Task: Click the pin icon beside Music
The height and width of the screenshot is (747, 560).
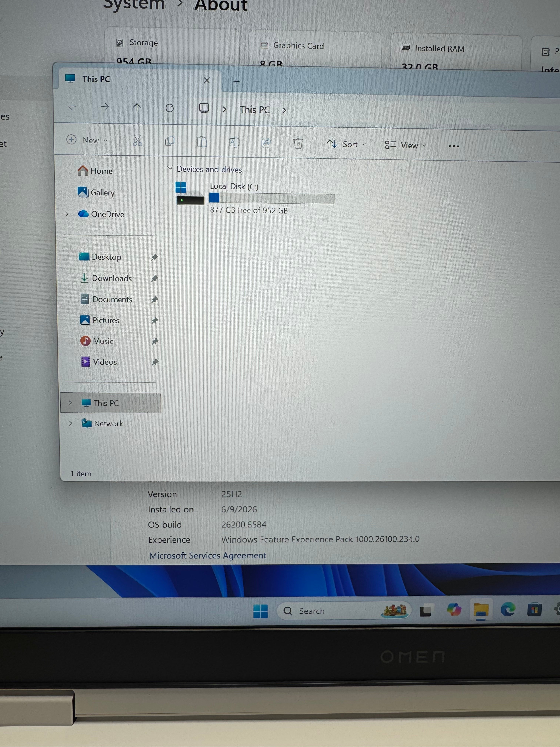Action: (155, 341)
